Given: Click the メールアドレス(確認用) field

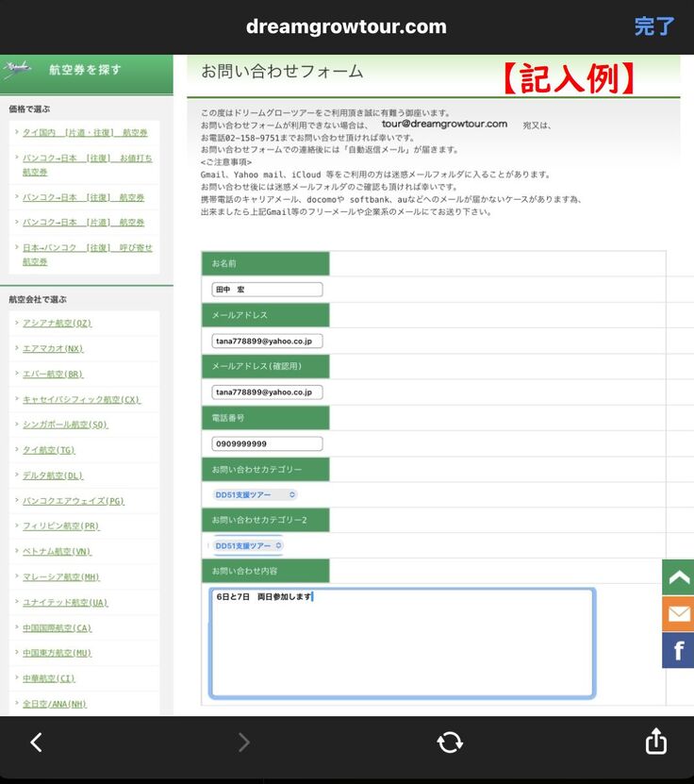Looking at the screenshot, I should click(268, 392).
